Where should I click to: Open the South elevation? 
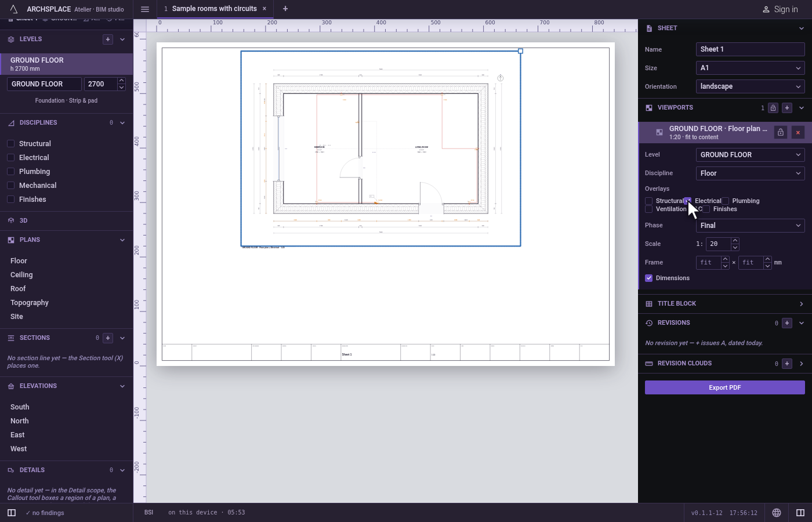pos(20,407)
